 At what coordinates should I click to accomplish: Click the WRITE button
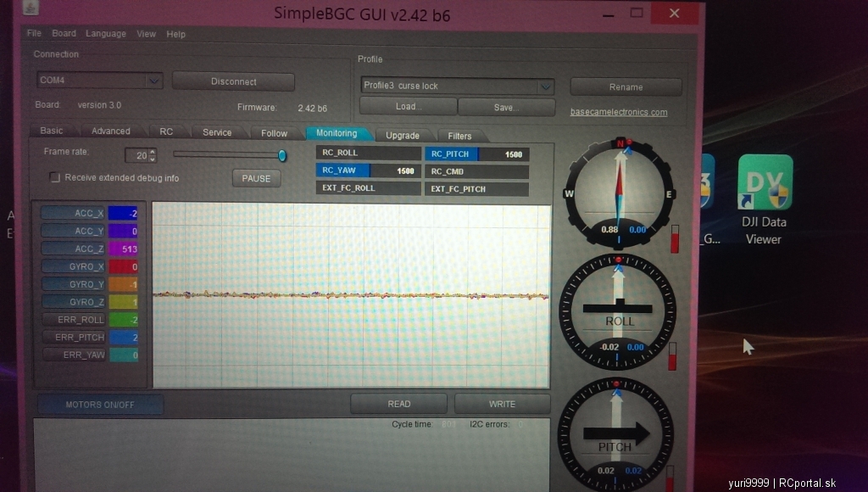(502, 404)
